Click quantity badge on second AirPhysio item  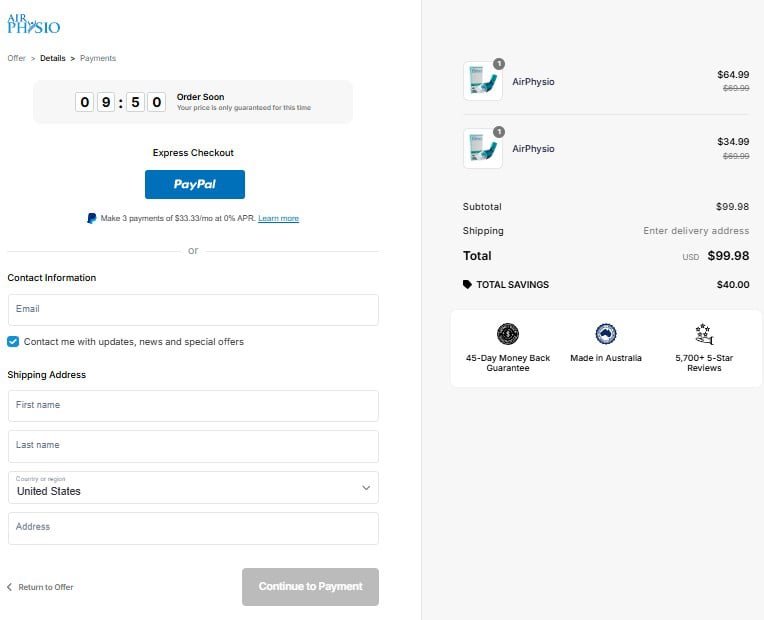click(x=499, y=132)
